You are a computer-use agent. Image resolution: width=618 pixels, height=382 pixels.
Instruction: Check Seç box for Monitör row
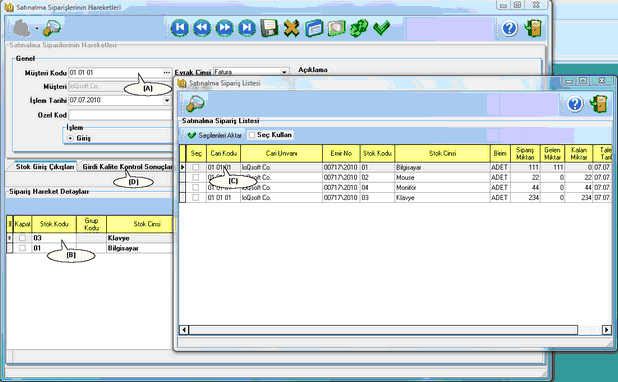[195, 187]
